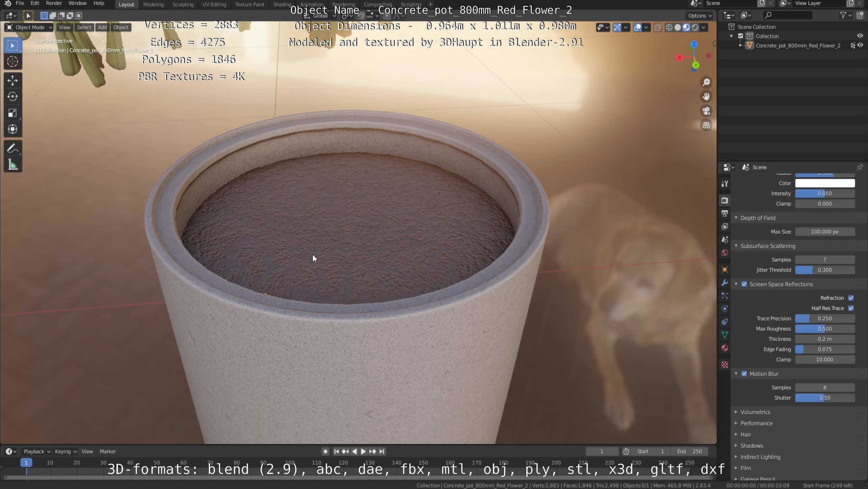Viewport: 868px width, 489px height.
Task: Expand the Indirect Lighting panel
Action: tap(736, 457)
